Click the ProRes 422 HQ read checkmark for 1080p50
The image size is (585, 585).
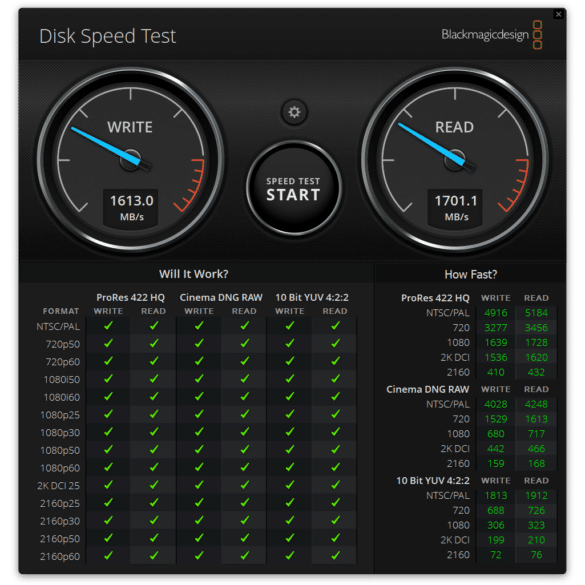click(154, 450)
